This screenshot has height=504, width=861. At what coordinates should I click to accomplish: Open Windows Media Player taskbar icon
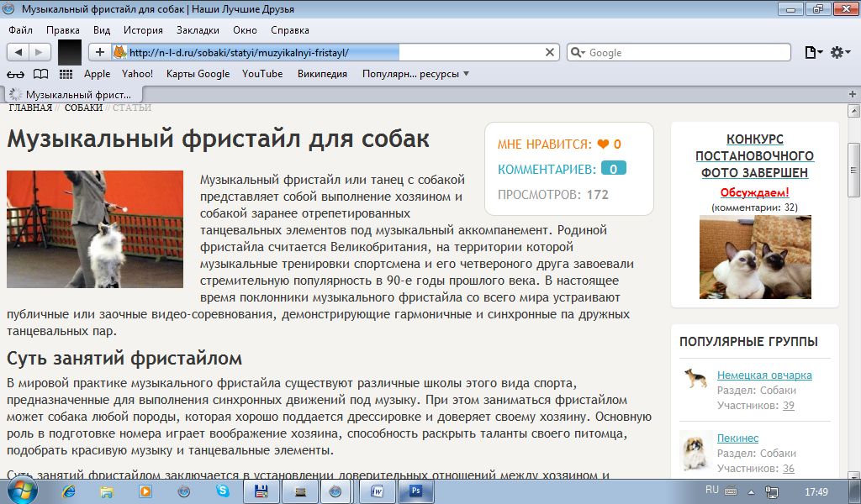click(x=145, y=491)
